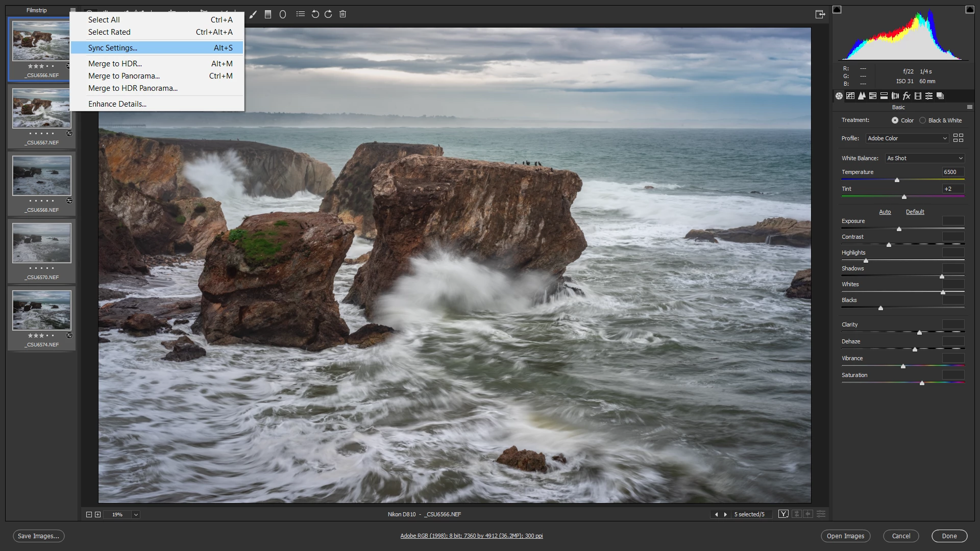Toggle full screen mode icon
980x551 pixels.
click(820, 14)
